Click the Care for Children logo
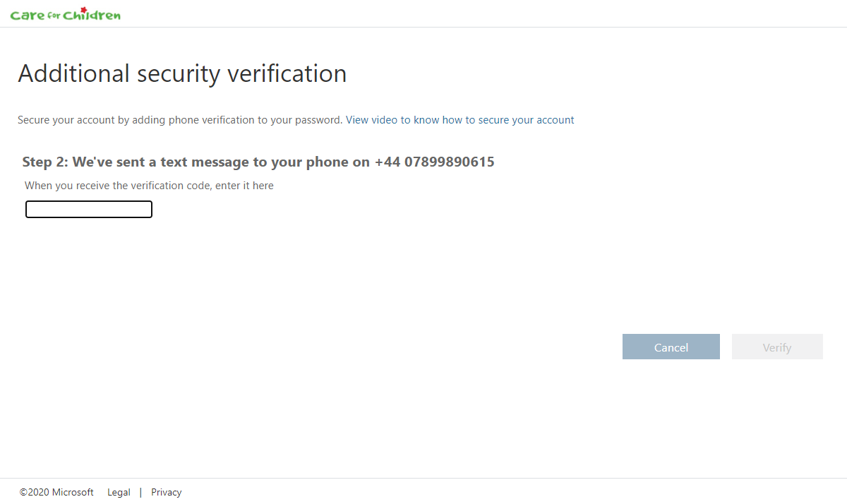847x504 pixels. point(66,13)
